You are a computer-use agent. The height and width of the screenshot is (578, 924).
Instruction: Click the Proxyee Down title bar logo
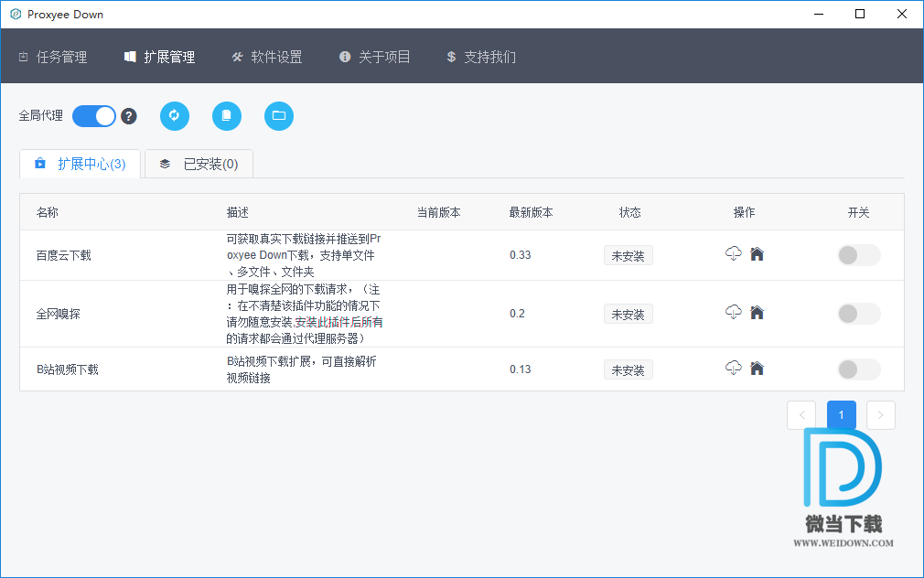point(16,14)
